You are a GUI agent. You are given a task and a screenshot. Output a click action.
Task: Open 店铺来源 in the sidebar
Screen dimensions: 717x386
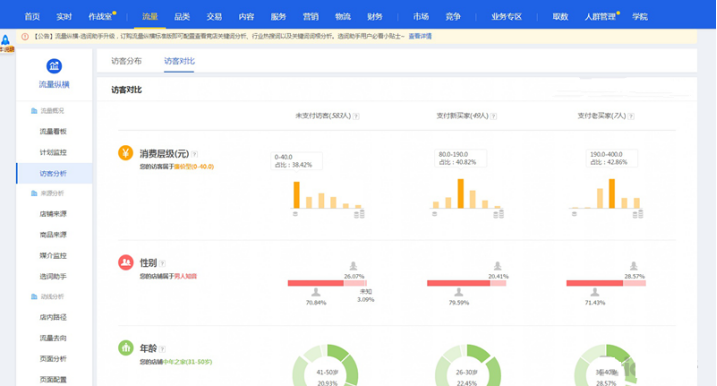[x=53, y=214]
